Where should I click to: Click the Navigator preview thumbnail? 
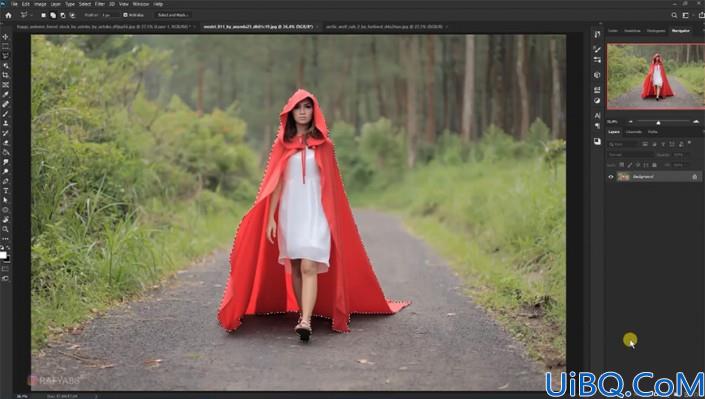tap(656, 76)
